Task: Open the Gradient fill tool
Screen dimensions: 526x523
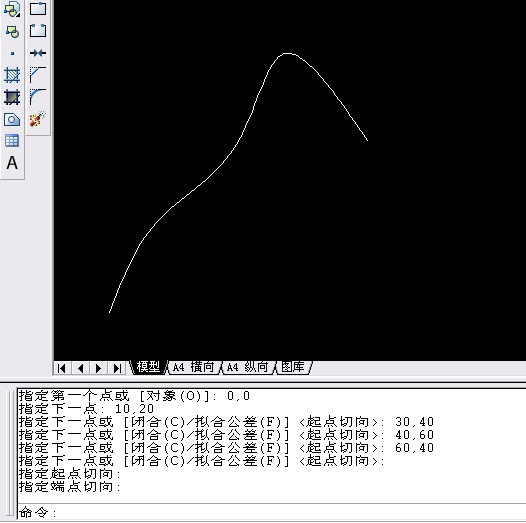Action: coord(12,97)
